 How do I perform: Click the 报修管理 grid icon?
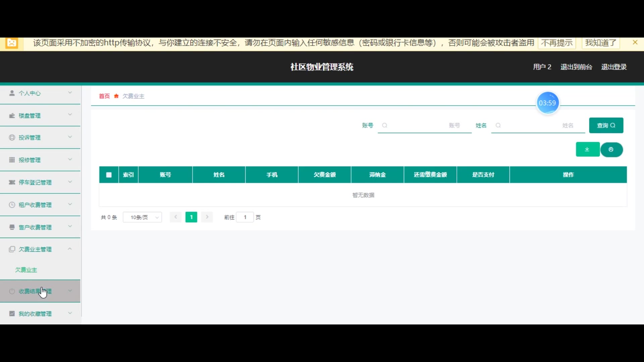12,160
